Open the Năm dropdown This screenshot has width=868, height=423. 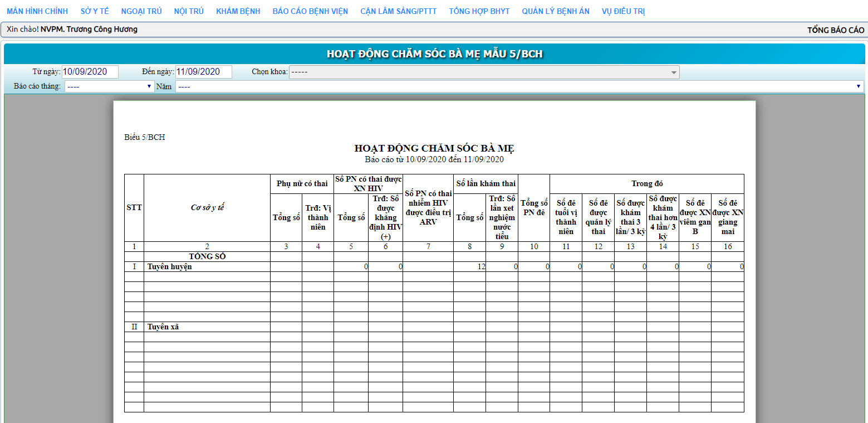(520, 86)
